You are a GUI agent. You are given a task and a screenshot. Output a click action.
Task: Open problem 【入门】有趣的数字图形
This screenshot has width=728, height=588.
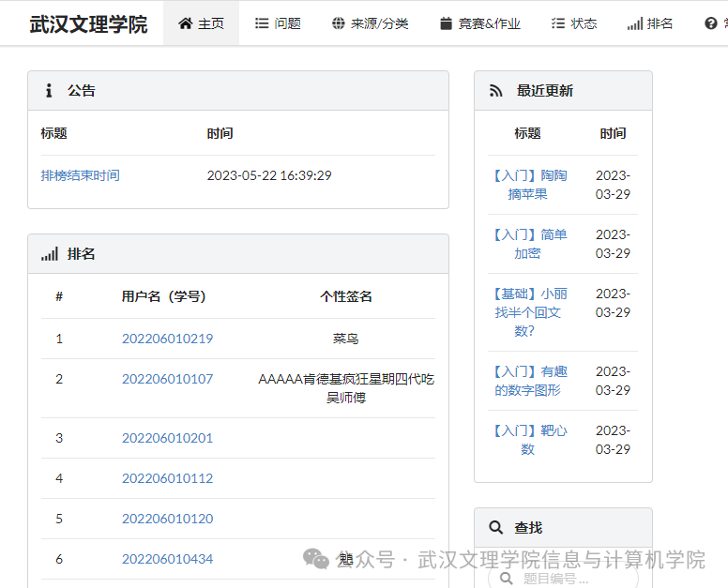(528, 381)
